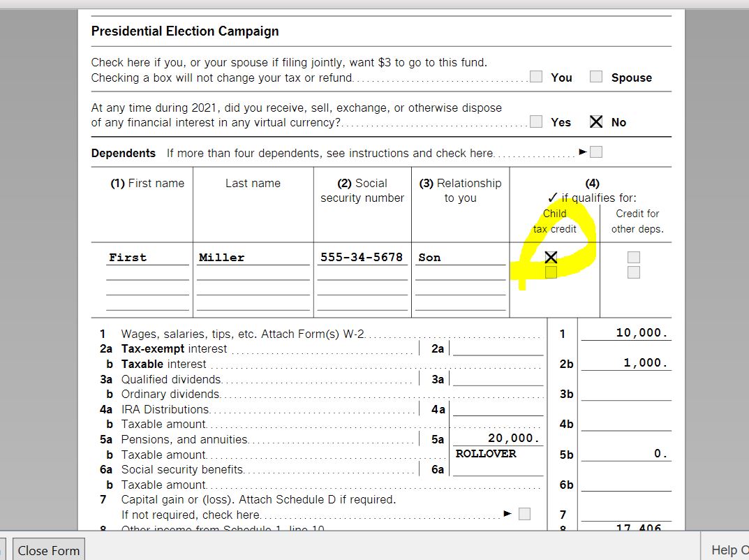The height and width of the screenshot is (560, 749).
Task: Check the You presidential campaign box
Action: point(536,76)
